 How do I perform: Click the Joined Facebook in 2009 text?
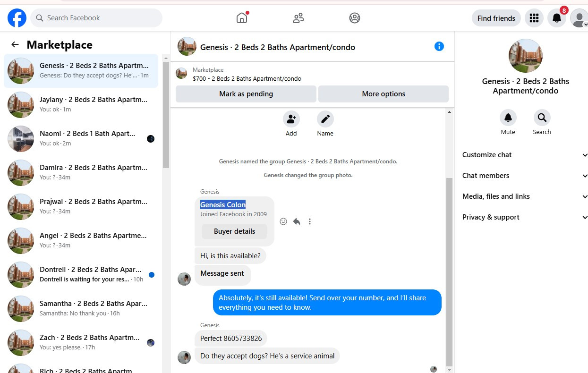[x=233, y=214]
